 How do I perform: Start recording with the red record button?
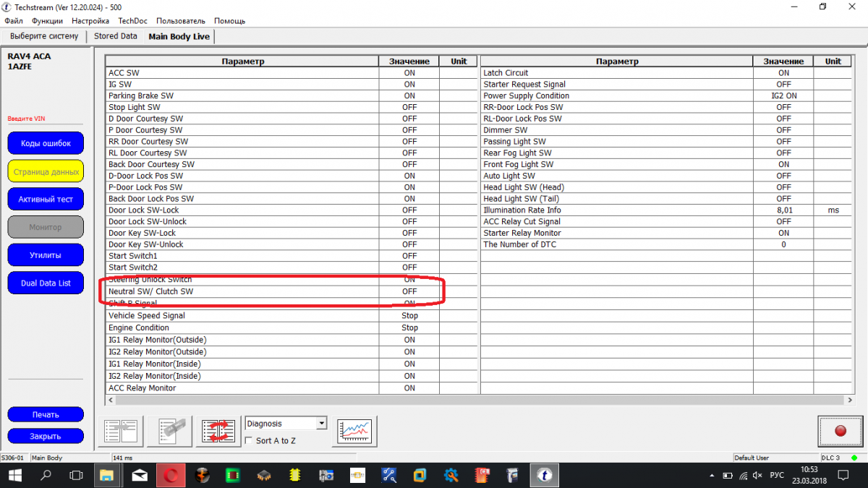coord(840,431)
